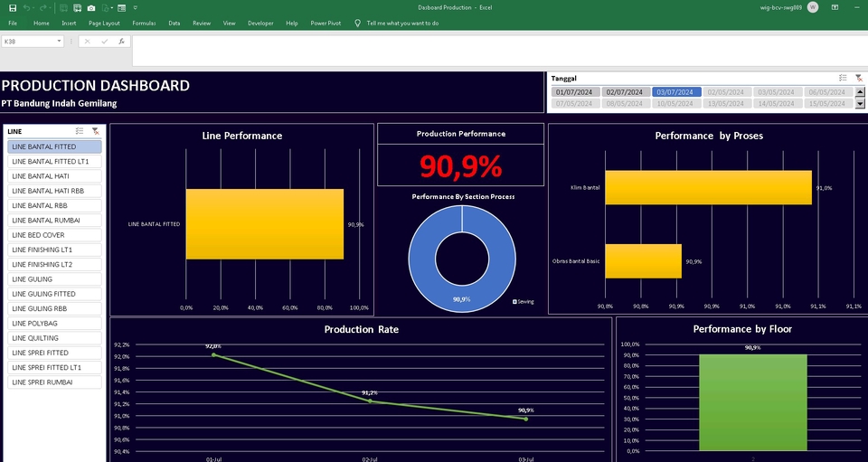Image resolution: width=868 pixels, height=462 pixels.
Task: Select date 02/05/2024 in Tanggal slicer
Action: pyautogui.click(x=727, y=92)
